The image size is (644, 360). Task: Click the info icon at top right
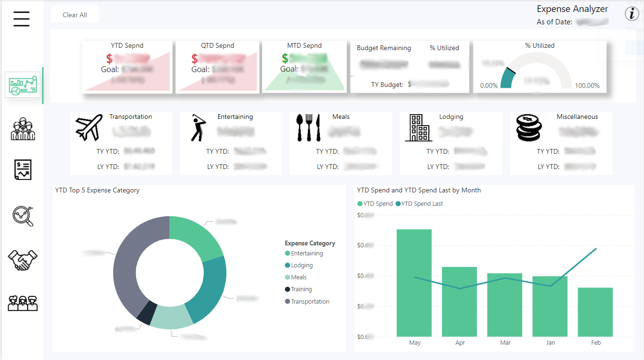[x=632, y=14]
